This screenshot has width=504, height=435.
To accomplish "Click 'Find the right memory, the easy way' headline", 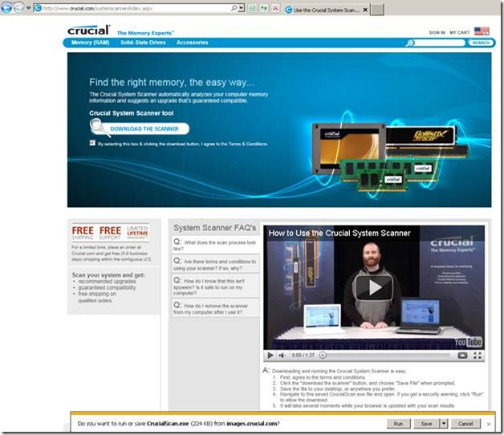I will [x=172, y=83].
